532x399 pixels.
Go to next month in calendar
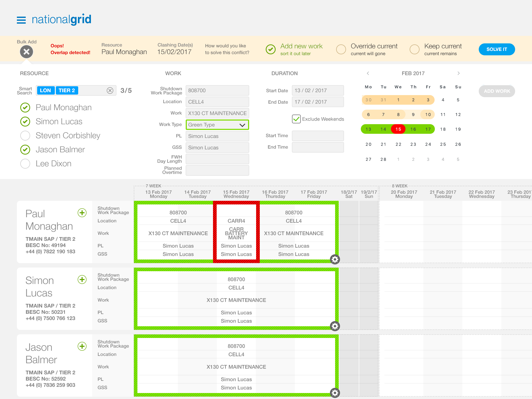click(x=458, y=73)
